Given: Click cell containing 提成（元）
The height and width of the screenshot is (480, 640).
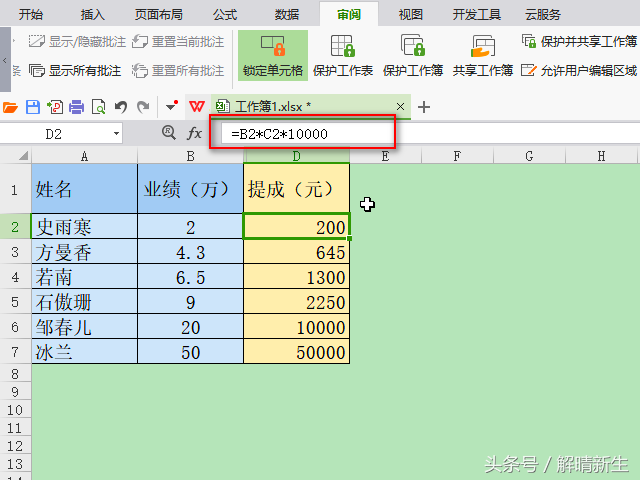Looking at the screenshot, I should coord(297,189).
